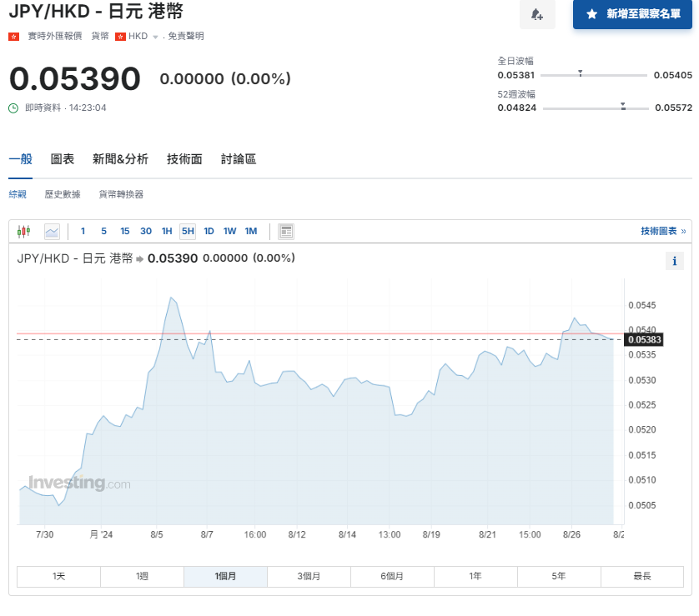Click the 52週波幅 range slider marker

621,106
